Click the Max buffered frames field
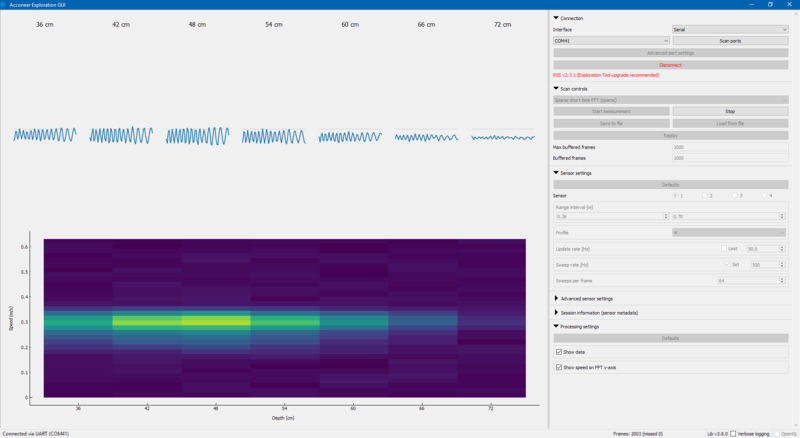 (x=730, y=147)
